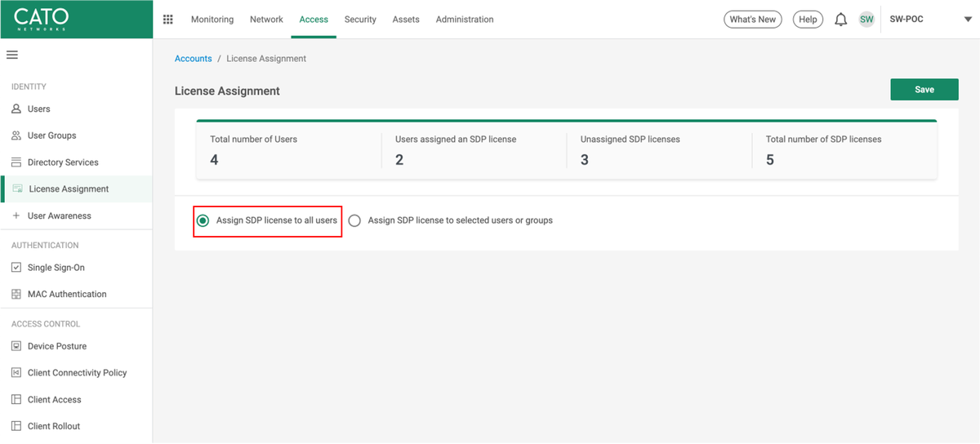Click the hamburger menu collapse icon

coord(12,55)
